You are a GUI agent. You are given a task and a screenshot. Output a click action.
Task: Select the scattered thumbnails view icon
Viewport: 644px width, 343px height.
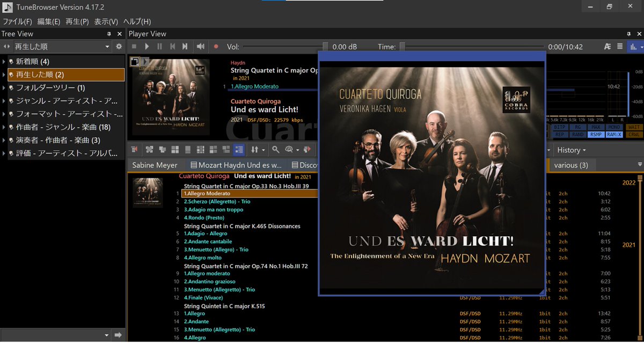coord(149,149)
